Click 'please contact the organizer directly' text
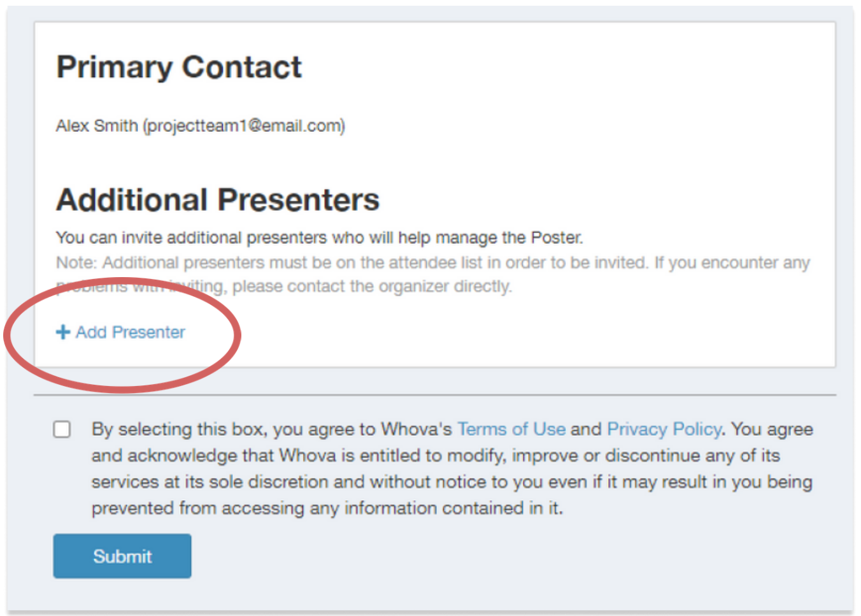The height and width of the screenshot is (616, 861). coord(371,287)
